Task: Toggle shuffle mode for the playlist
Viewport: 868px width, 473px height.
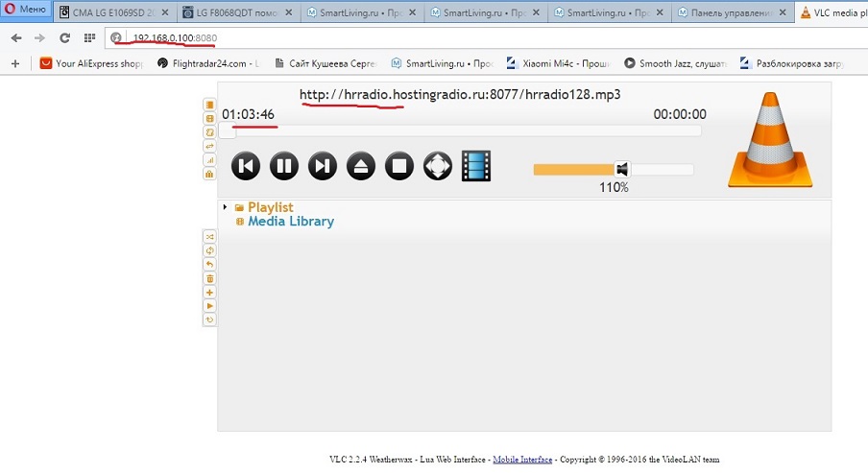Action: (x=210, y=237)
